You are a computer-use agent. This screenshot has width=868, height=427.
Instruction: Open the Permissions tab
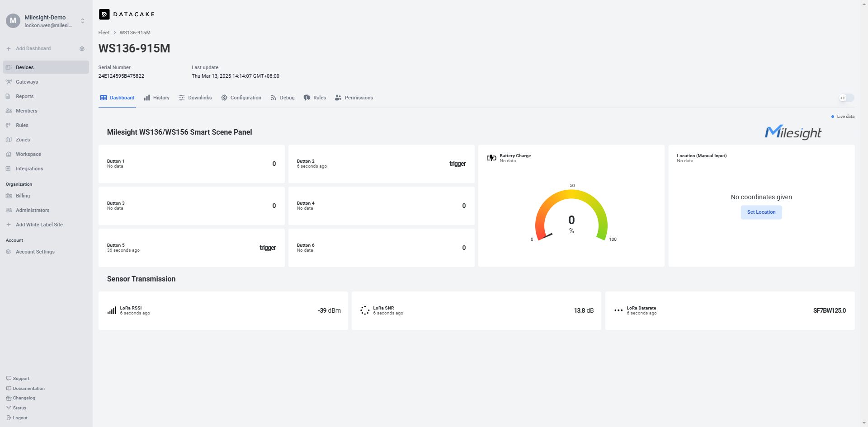[354, 98]
